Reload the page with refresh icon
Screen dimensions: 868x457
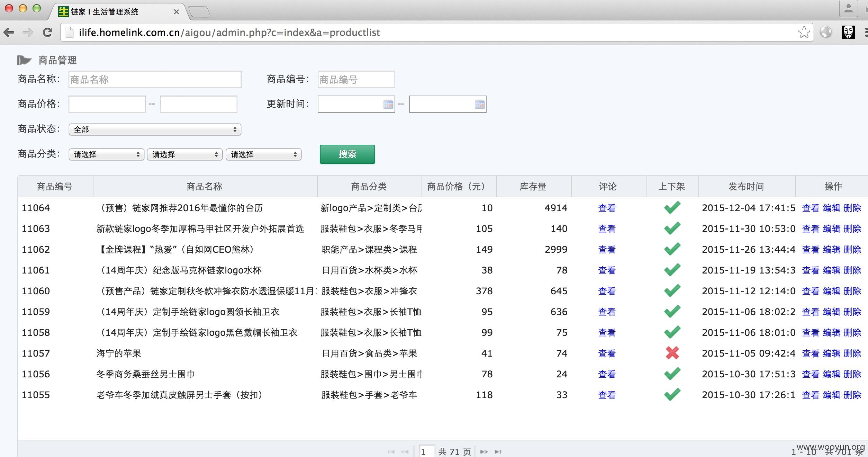(x=47, y=33)
